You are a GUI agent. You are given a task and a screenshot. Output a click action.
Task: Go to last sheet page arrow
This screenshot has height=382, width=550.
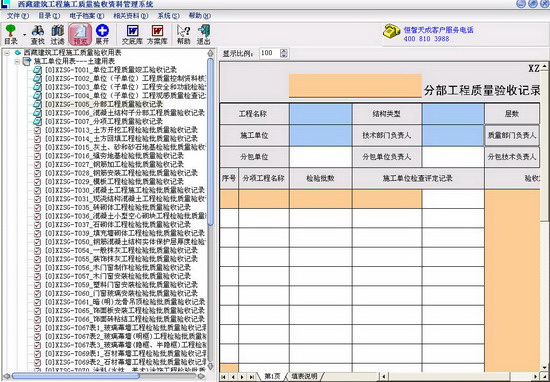pos(251,377)
